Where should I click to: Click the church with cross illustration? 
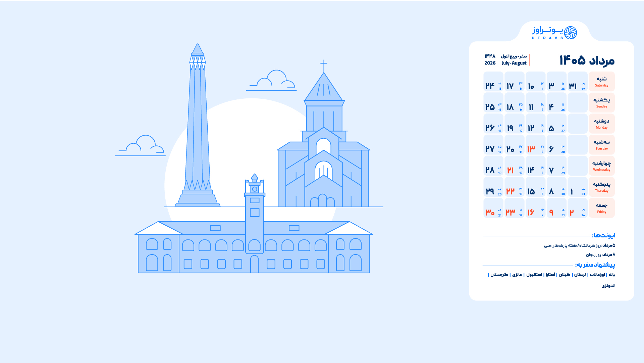coord(323,151)
